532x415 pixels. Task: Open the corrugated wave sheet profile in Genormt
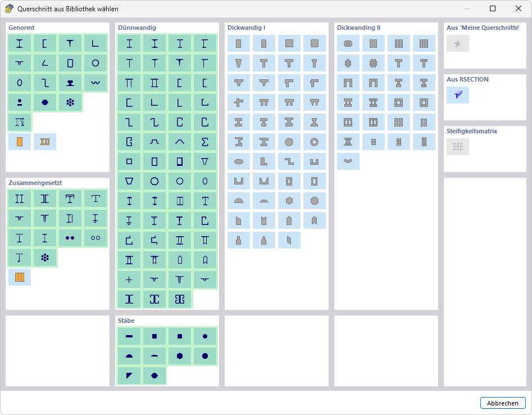[96, 83]
